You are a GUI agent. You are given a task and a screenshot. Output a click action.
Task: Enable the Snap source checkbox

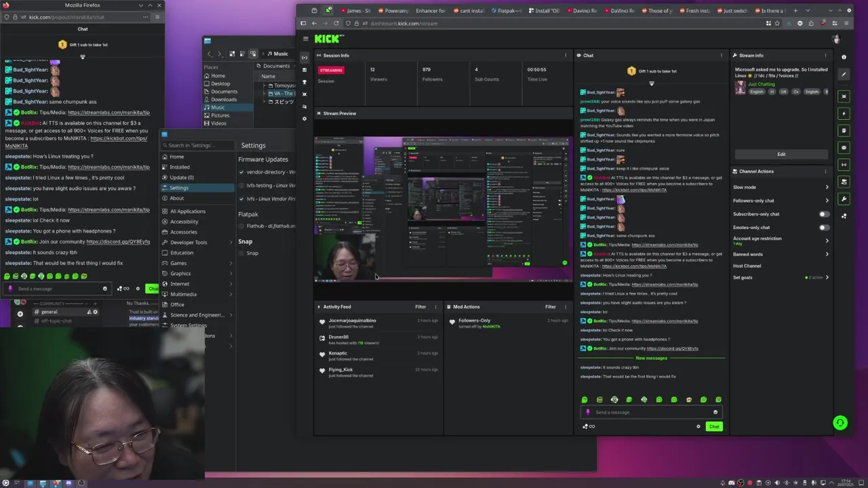[x=241, y=253]
